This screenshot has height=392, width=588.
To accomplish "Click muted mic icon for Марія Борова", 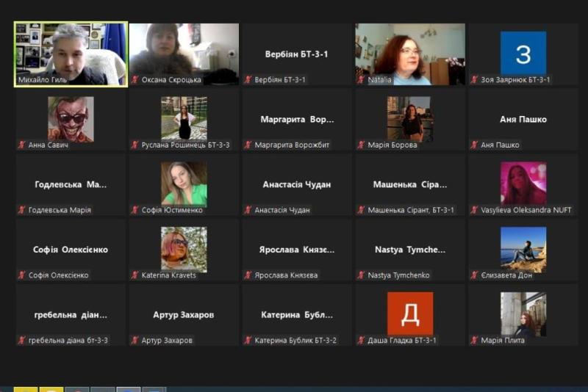I will [x=361, y=145].
